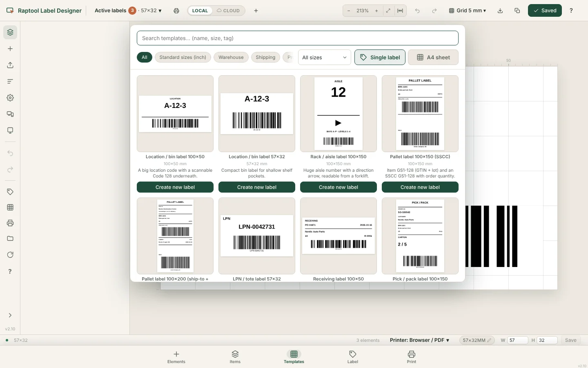
Task: Click the H height field
Action: click(x=547, y=340)
